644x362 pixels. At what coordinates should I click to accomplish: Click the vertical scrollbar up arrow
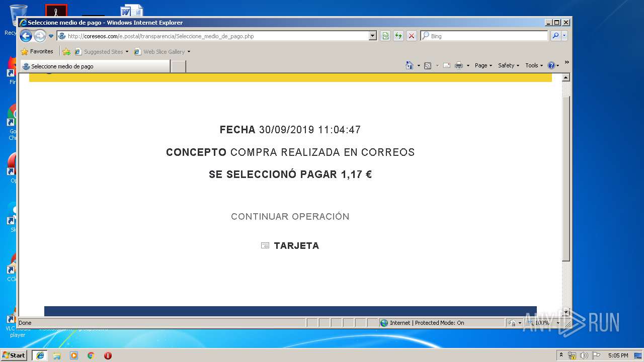(x=566, y=77)
